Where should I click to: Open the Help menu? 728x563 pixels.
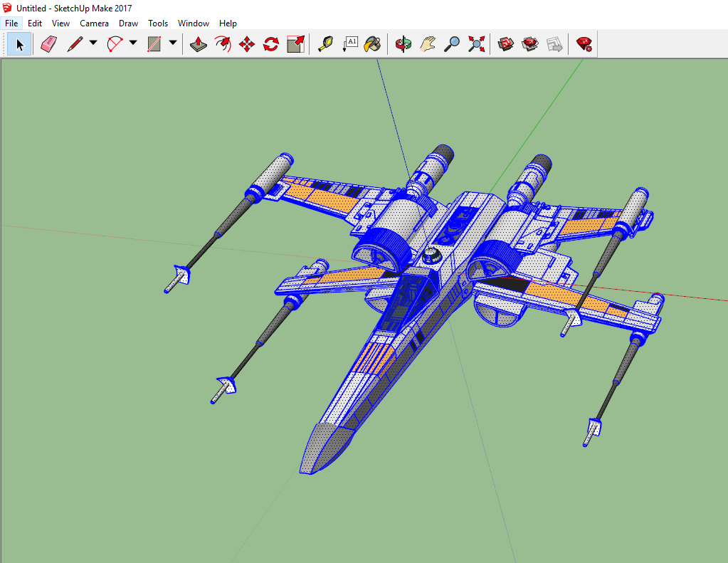[228, 23]
